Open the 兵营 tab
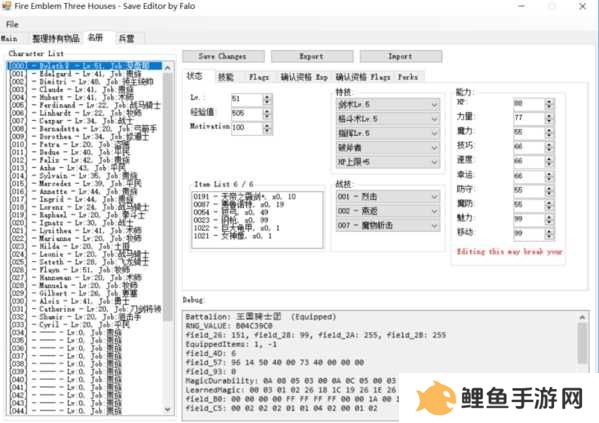 pyautogui.click(x=126, y=39)
